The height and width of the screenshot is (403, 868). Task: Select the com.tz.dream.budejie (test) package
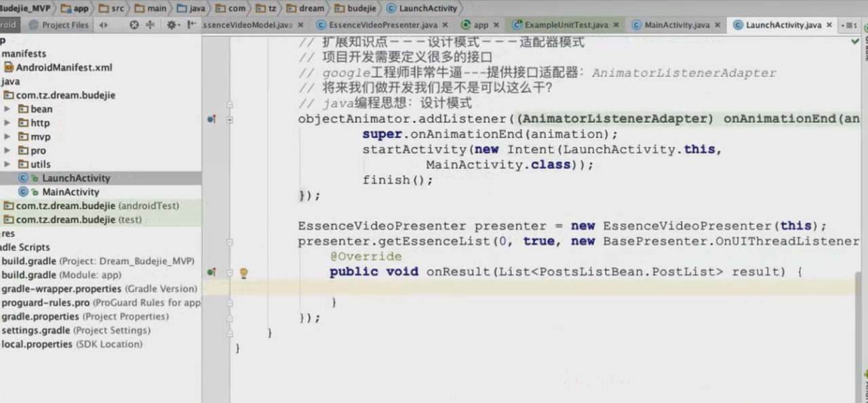pos(73,219)
